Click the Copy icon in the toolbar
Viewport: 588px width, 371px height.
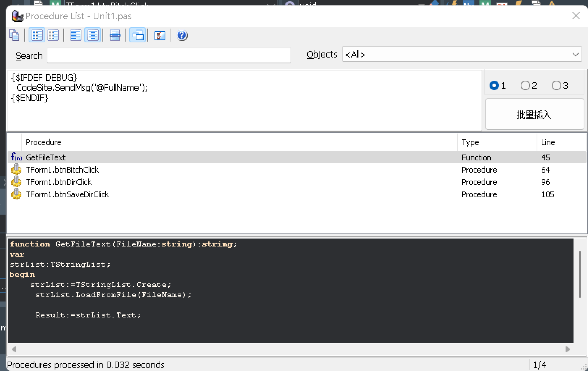click(14, 35)
